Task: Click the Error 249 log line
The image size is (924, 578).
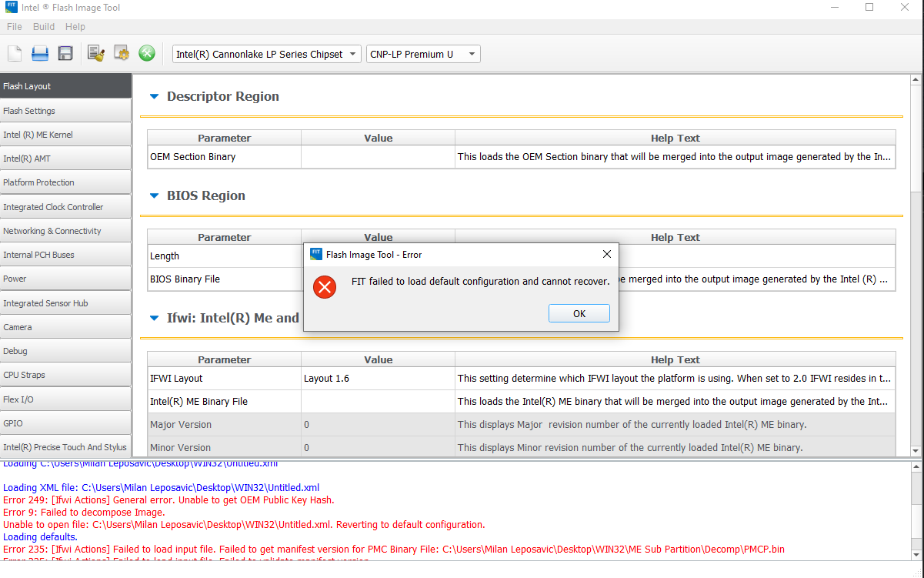Action: pyautogui.click(x=168, y=499)
